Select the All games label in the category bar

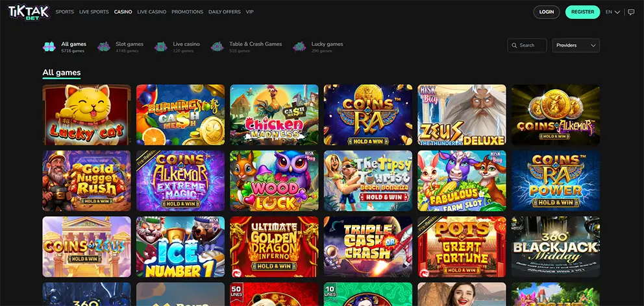(x=74, y=44)
